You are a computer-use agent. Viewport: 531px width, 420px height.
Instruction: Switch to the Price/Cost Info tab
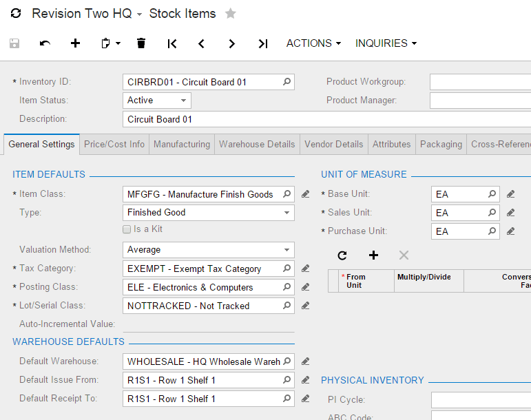pos(114,144)
